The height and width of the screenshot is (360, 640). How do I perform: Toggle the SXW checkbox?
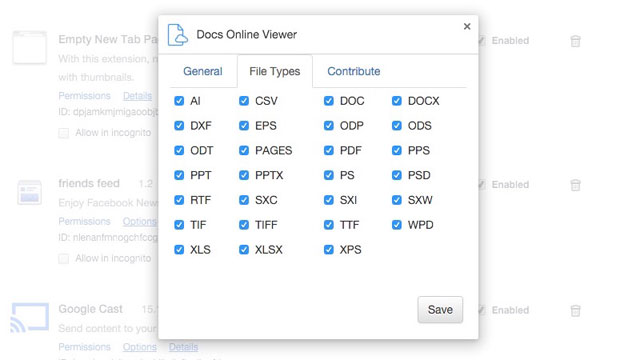(397, 200)
